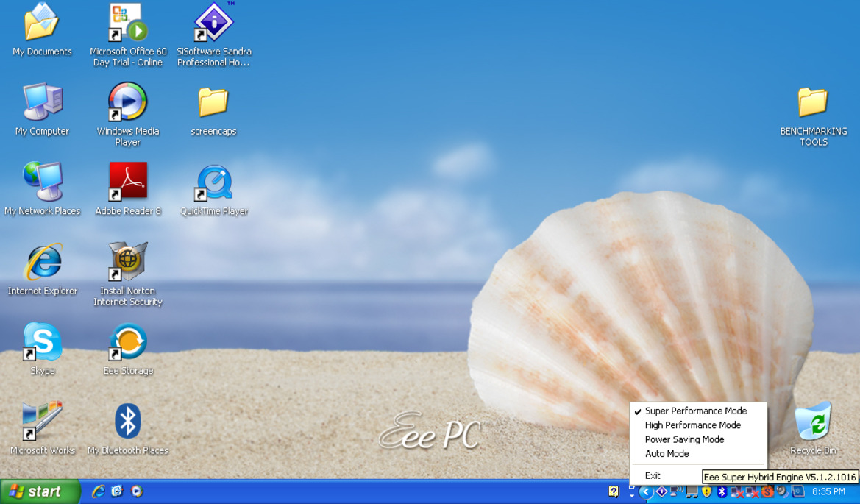Viewport: 860px width, 504px height.
Task: Select Internet Explorer desktop icon
Action: click(42, 269)
